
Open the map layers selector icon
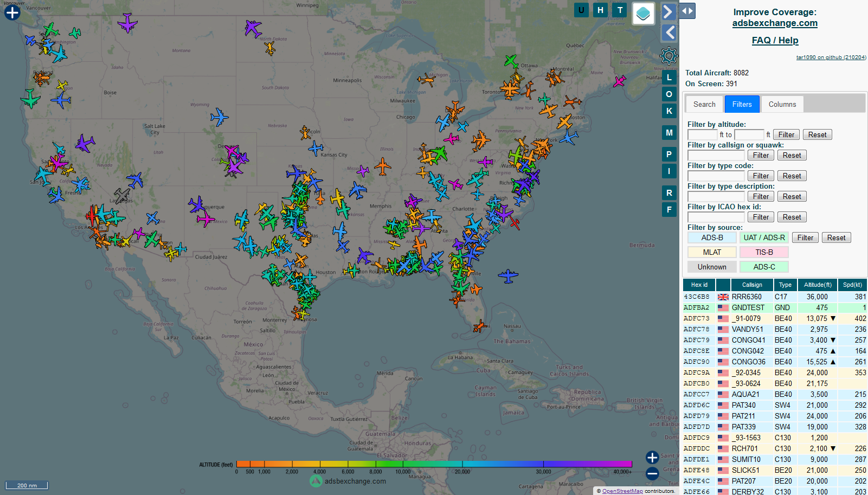643,14
